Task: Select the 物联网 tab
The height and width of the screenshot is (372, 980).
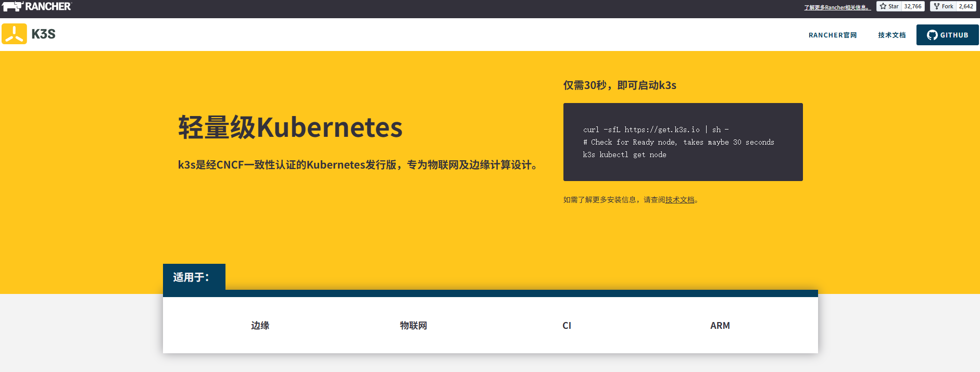Action: (x=413, y=325)
